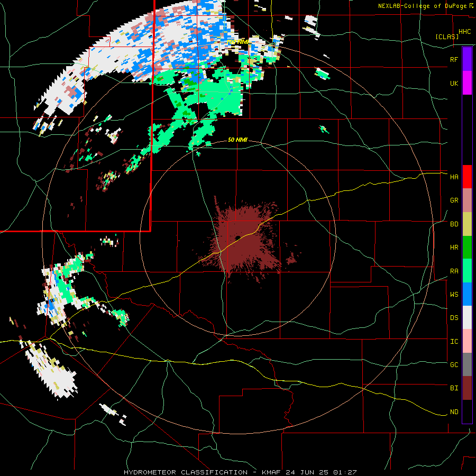476x476 pixels.
Task: Click the 'IC' legend label
Action: (x=454, y=342)
